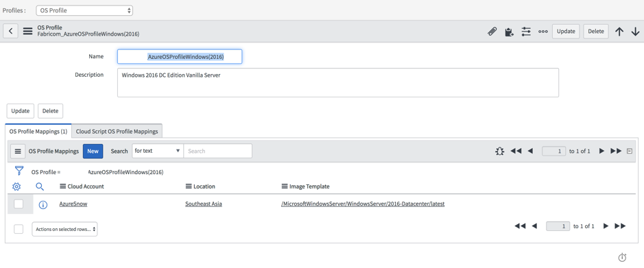This screenshot has height=268, width=644.
Task: Open Actions on selected rows dropdown
Action: tap(65, 229)
